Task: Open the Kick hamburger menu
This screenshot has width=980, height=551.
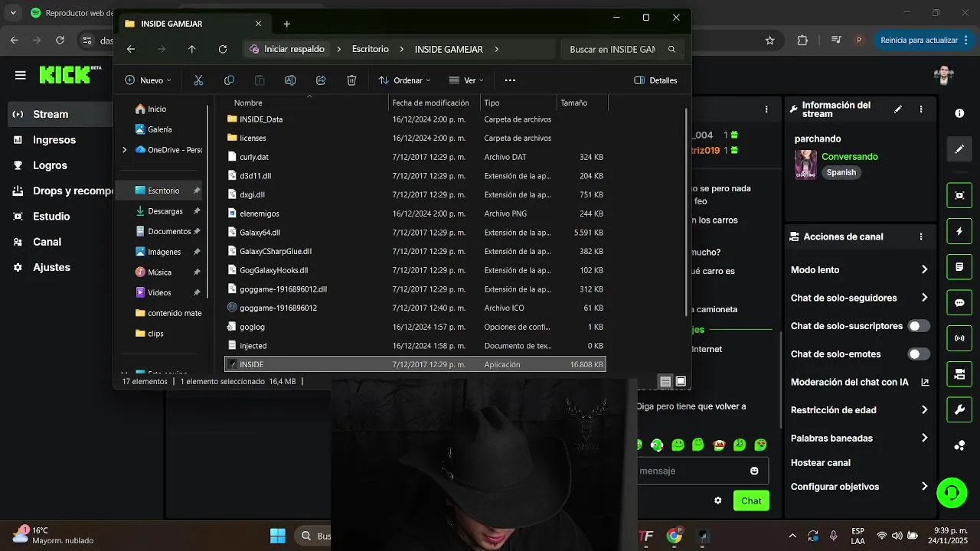Action: [21, 75]
